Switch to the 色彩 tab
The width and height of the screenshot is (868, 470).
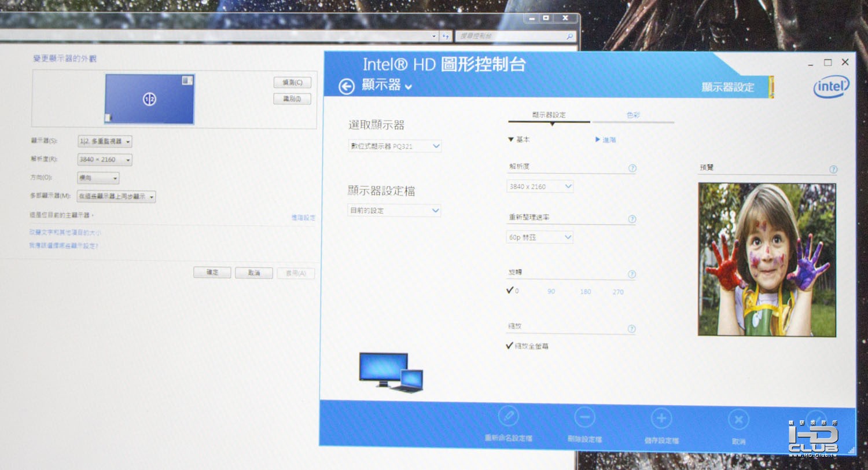pos(633,115)
